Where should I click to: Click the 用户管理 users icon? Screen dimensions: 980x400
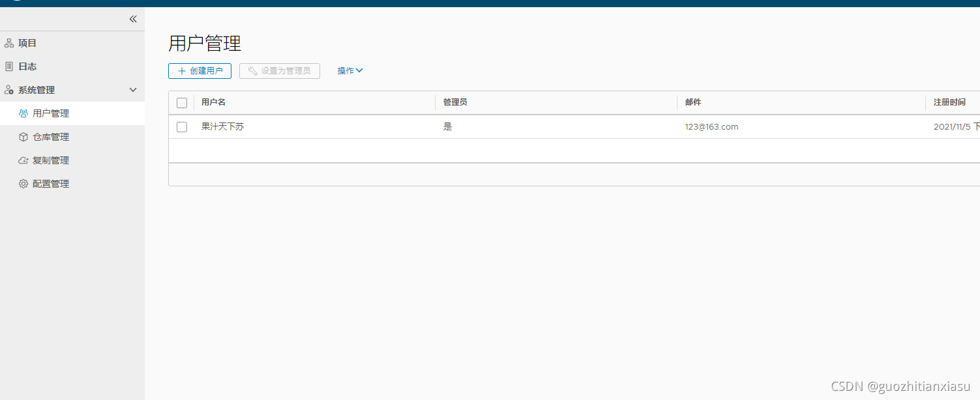tap(23, 113)
